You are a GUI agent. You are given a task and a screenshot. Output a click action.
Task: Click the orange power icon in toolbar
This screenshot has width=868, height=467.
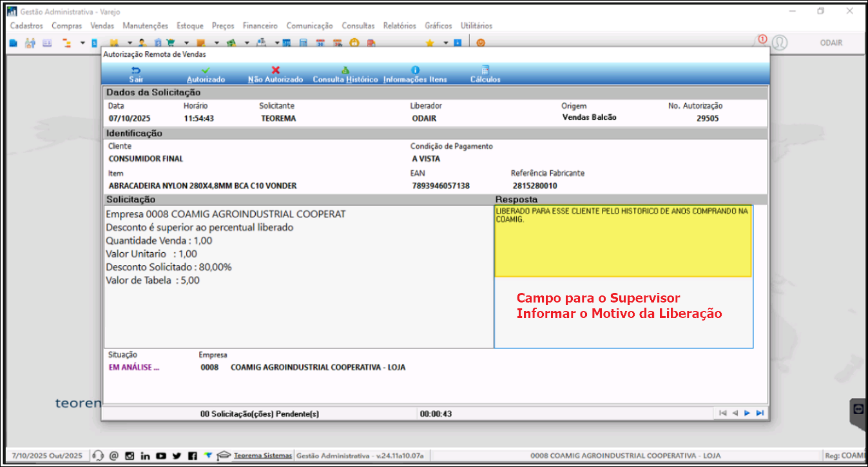[480, 43]
